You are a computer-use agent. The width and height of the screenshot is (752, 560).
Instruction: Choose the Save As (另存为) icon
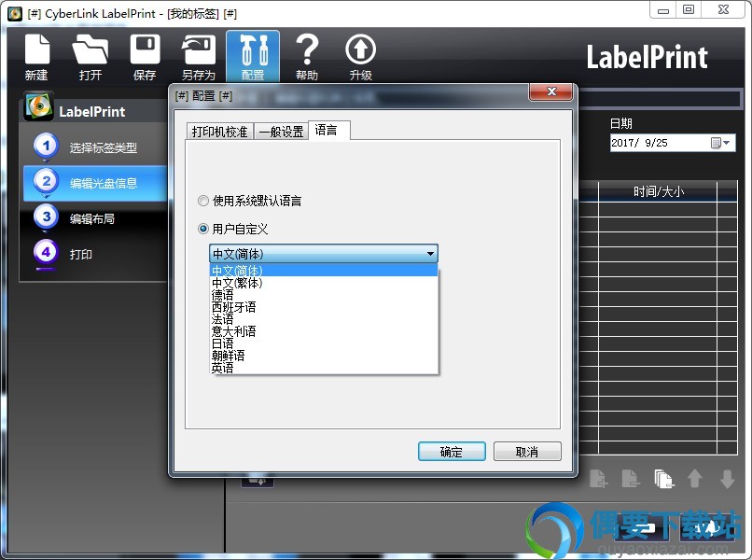(199, 57)
